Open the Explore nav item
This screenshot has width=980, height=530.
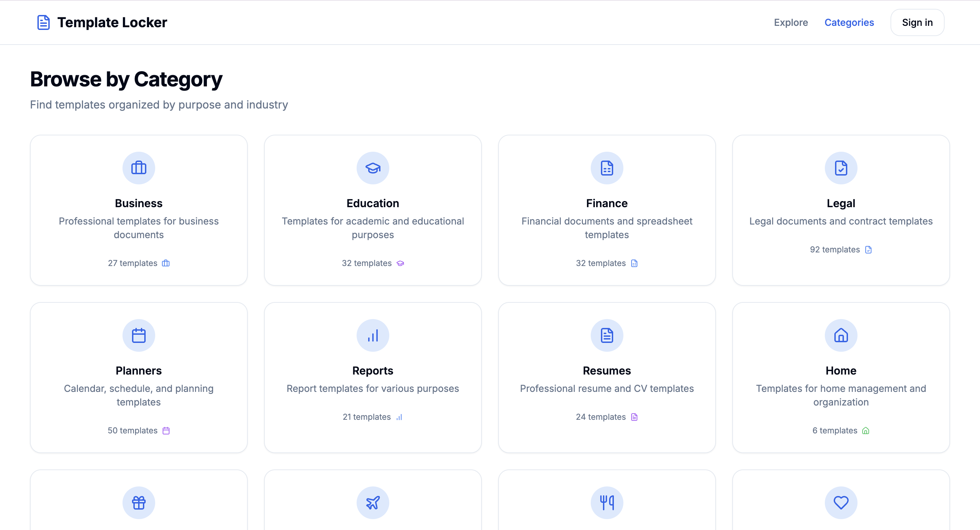pyautogui.click(x=790, y=22)
